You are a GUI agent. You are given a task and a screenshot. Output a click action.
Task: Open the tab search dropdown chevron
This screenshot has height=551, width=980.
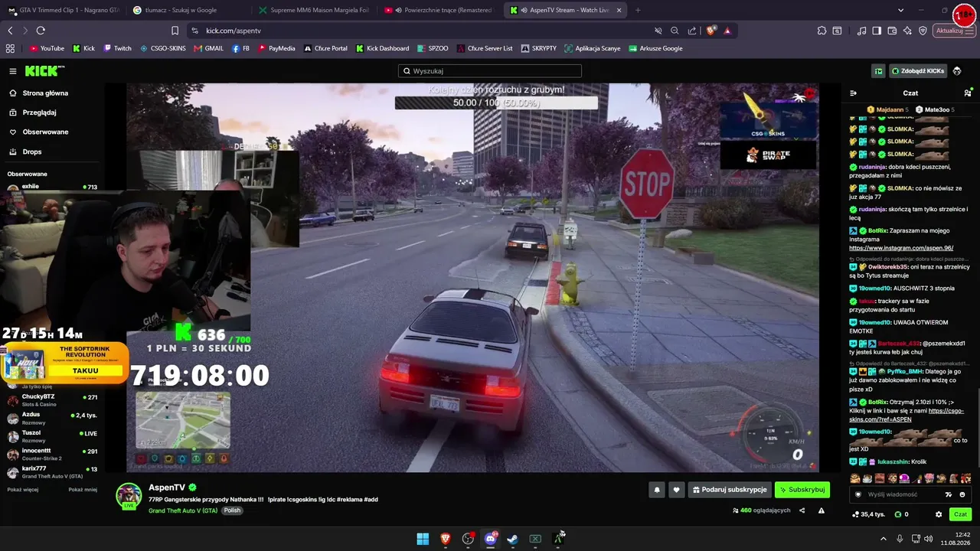900,10
